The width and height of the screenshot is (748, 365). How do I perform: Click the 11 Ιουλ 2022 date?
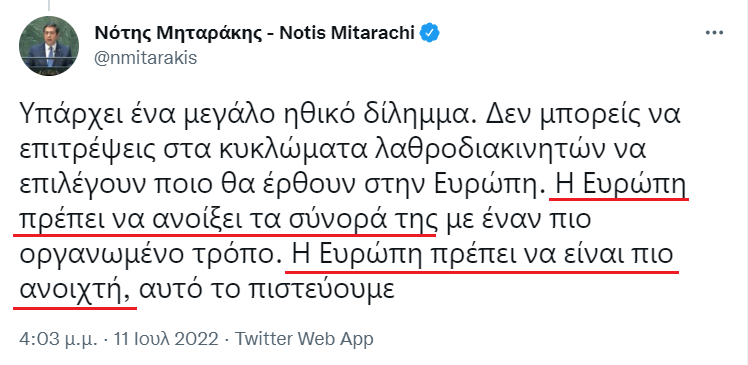tap(165, 339)
